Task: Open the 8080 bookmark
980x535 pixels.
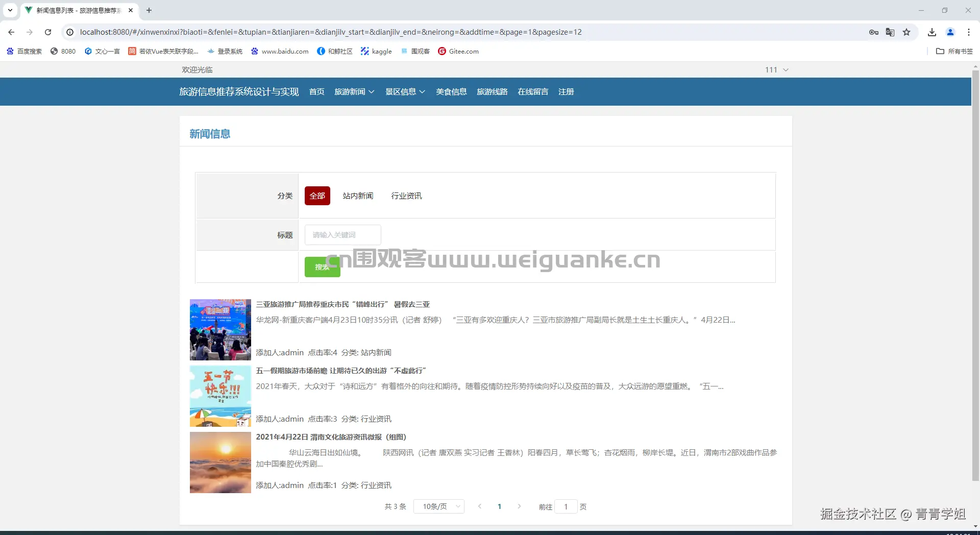Action: pos(63,51)
